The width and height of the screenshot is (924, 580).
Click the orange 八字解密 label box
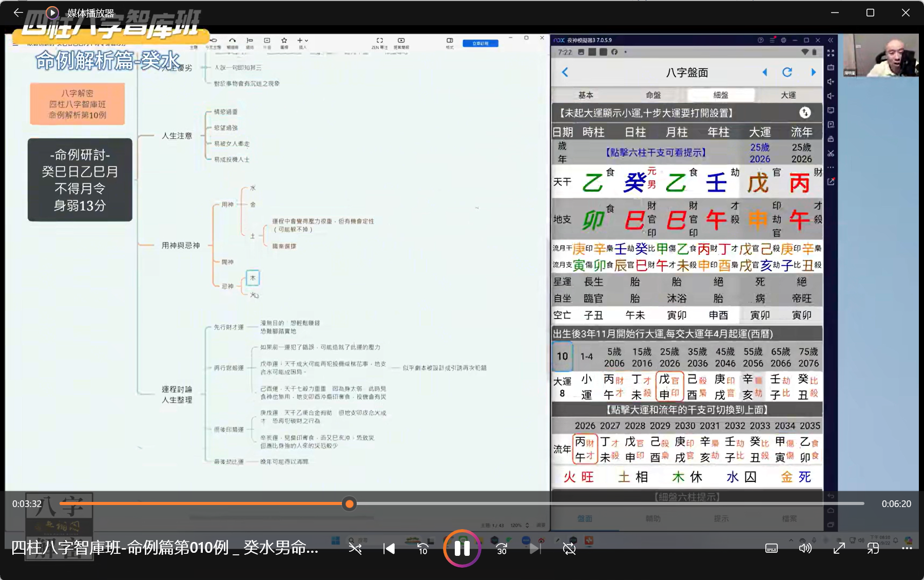tap(78, 104)
